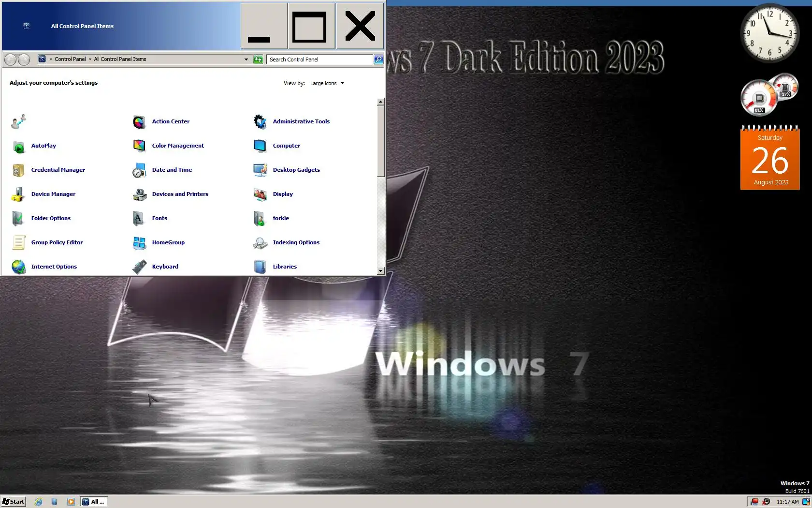The height and width of the screenshot is (508, 812).
Task: Click the Control Panel breadcrumb
Action: [70, 59]
